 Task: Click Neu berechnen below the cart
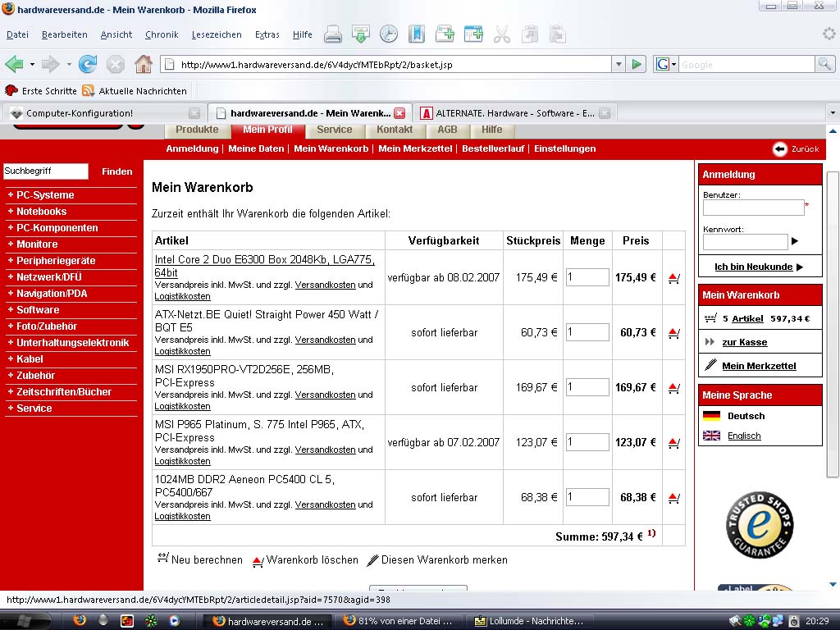(x=200, y=559)
